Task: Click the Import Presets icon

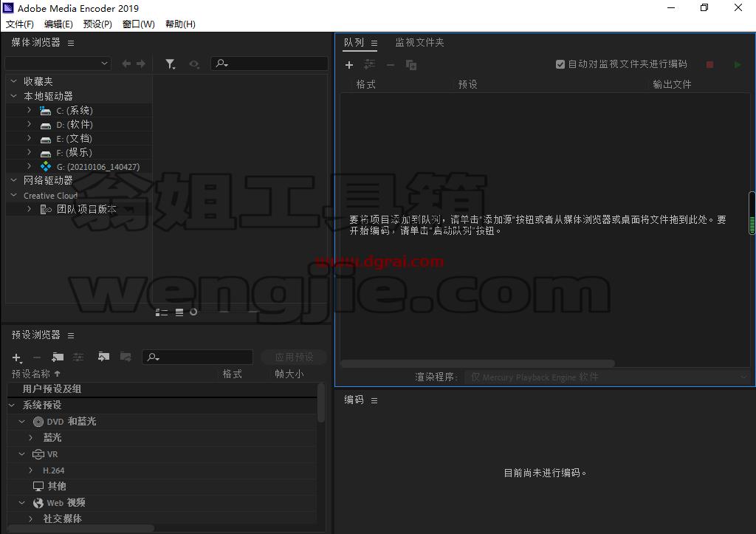Action: coord(103,357)
